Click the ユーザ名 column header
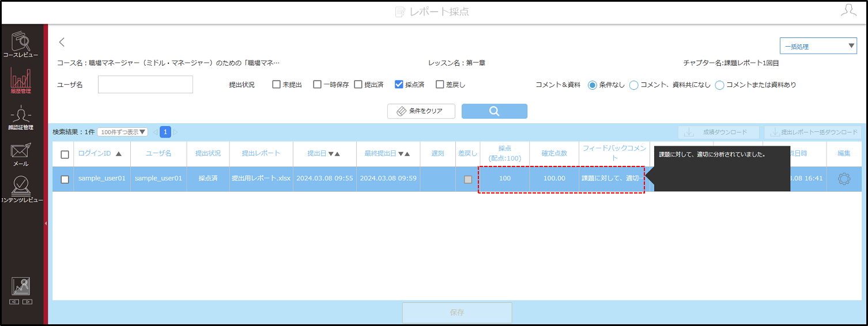 [x=158, y=154]
